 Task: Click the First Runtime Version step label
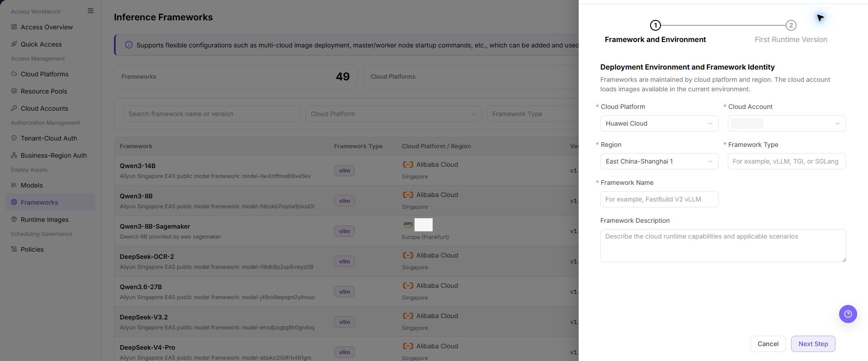point(791,40)
